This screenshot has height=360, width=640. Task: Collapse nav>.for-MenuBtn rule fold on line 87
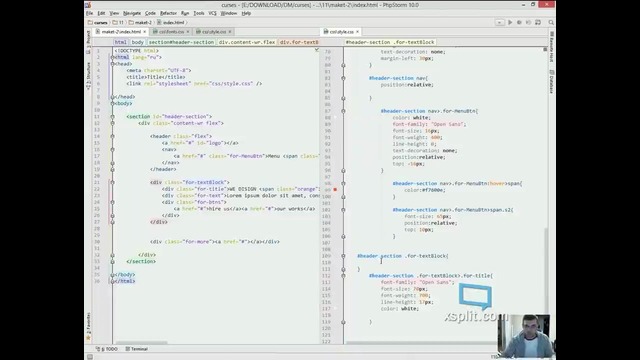(x=343, y=111)
